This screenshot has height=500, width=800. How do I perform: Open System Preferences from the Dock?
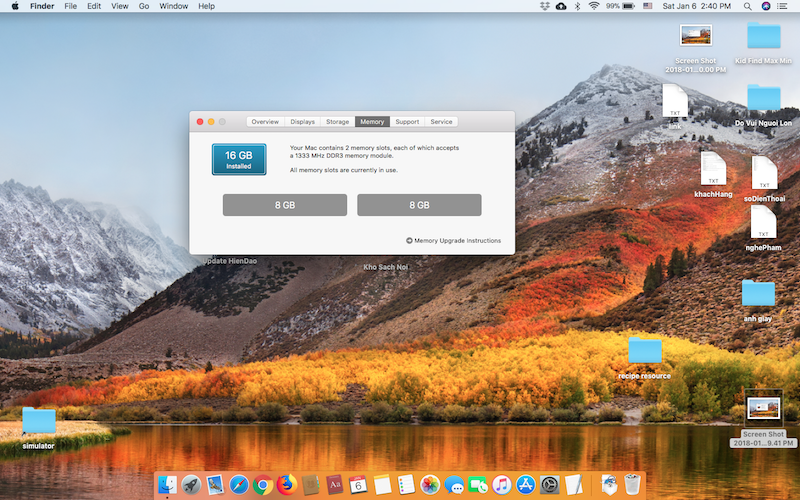[x=550, y=485]
